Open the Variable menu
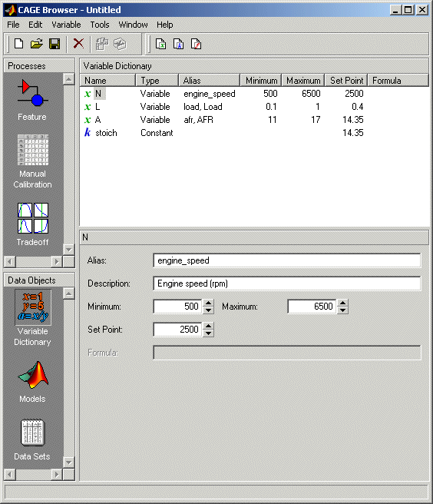 click(x=66, y=25)
